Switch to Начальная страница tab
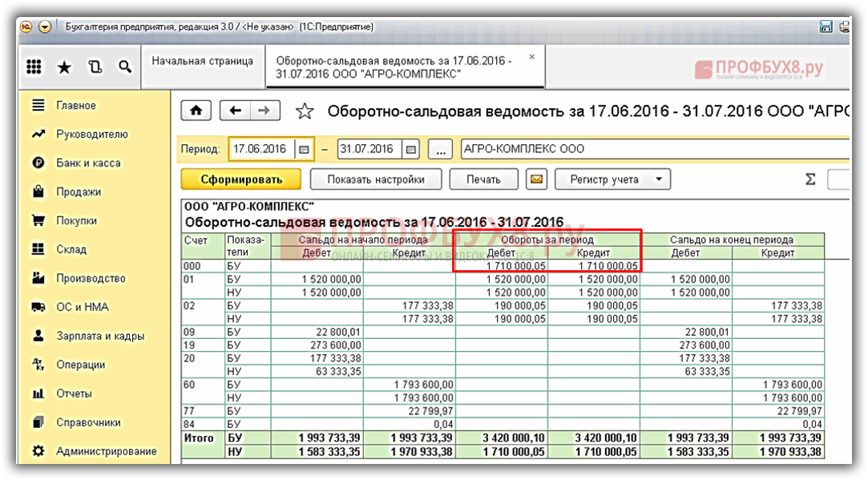Viewport: 868px width, 480px height. [202, 61]
